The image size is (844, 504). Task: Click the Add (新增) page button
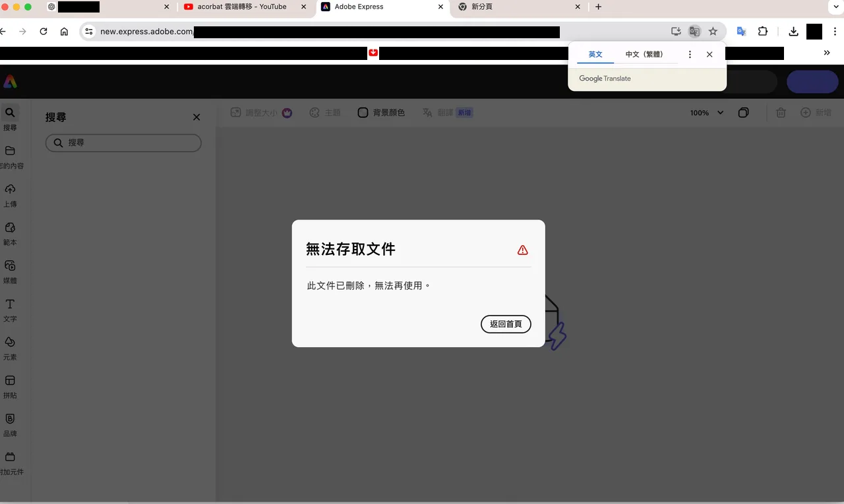coord(816,113)
